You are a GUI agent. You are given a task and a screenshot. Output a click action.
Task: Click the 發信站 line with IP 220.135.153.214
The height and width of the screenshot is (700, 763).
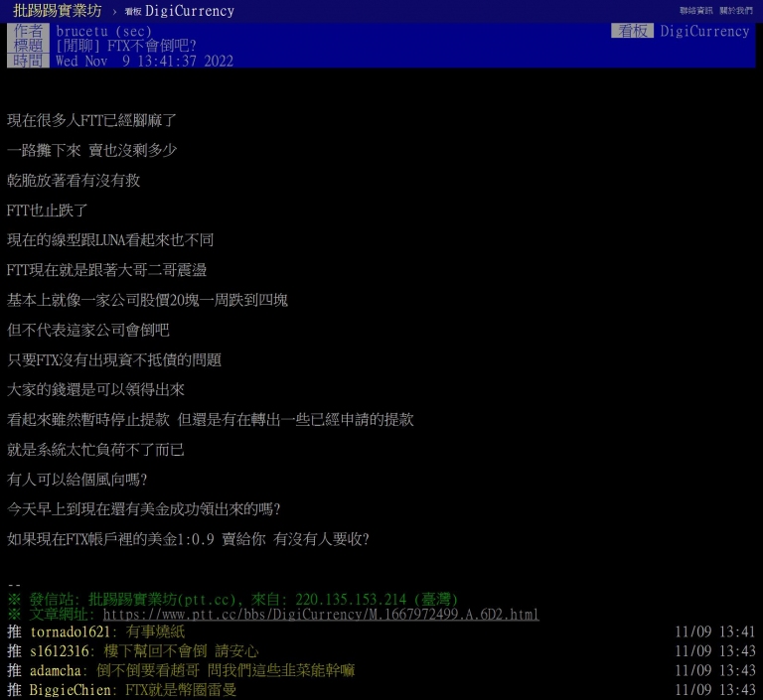tap(233, 600)
